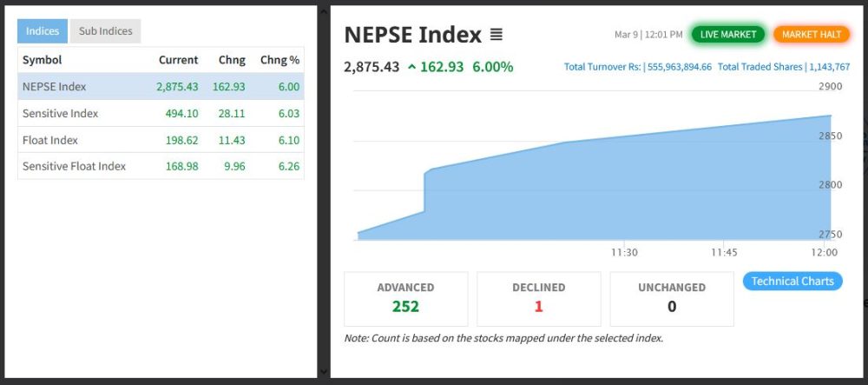This screenshot has height=385, width=868.
Task: Click the DECLINED count card
Action: coord(538,298)
